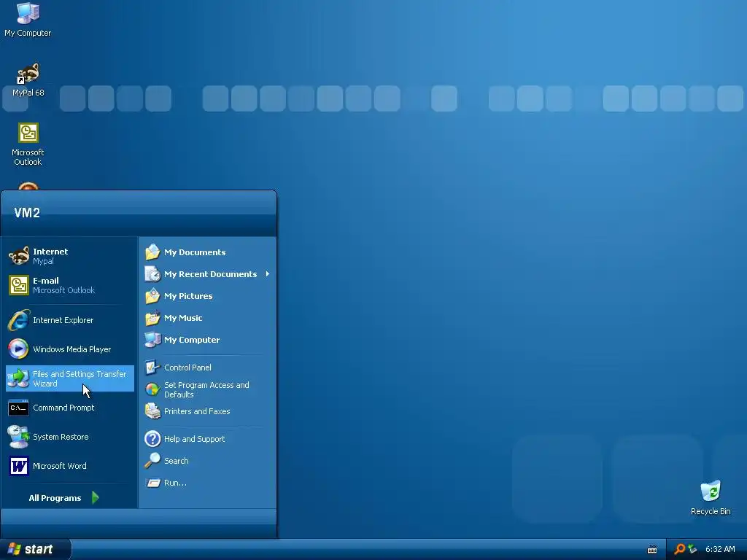Click the green arrow tray icon
This screenshot has width=747, height=560.
(x=692, y=549)
